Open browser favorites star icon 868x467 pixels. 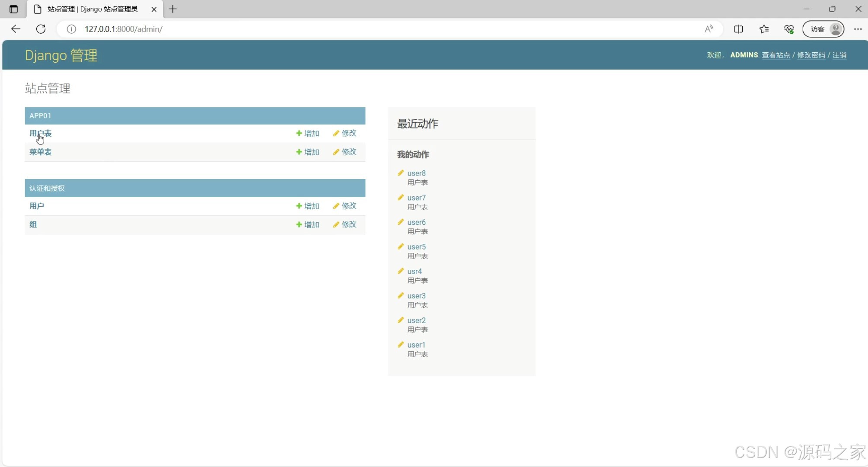(x=764, y=29)
